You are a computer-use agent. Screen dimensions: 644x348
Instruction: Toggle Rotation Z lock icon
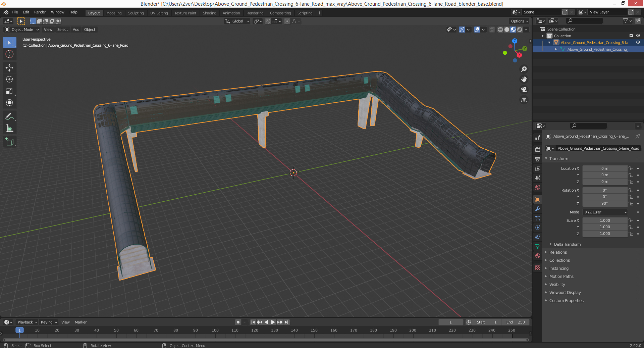[x=631, y=203]
